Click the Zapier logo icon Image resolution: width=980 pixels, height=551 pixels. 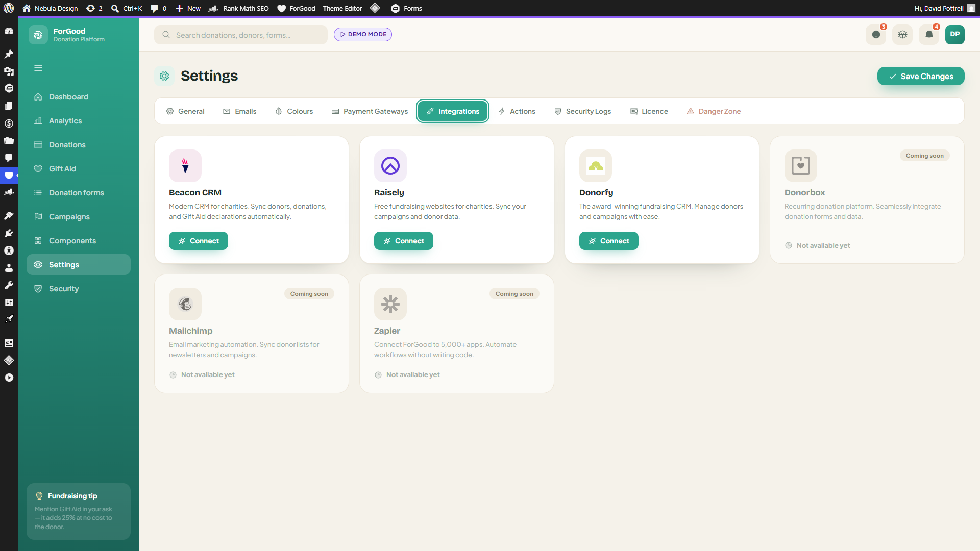point(390,304)
